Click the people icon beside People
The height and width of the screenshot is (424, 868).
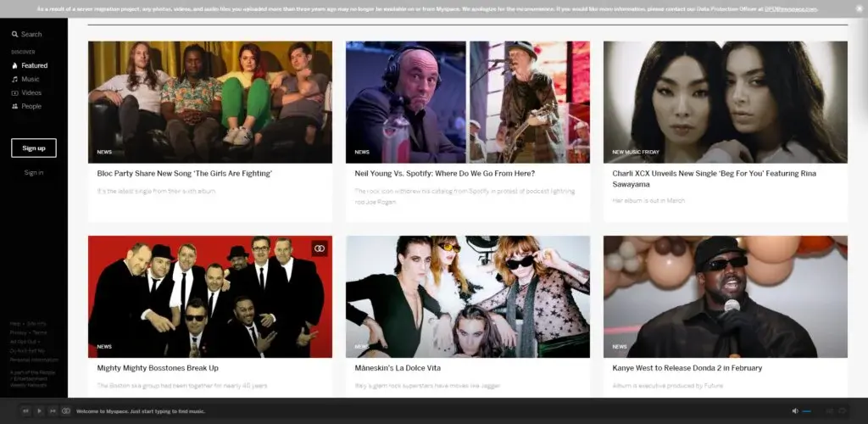[15, 106]
